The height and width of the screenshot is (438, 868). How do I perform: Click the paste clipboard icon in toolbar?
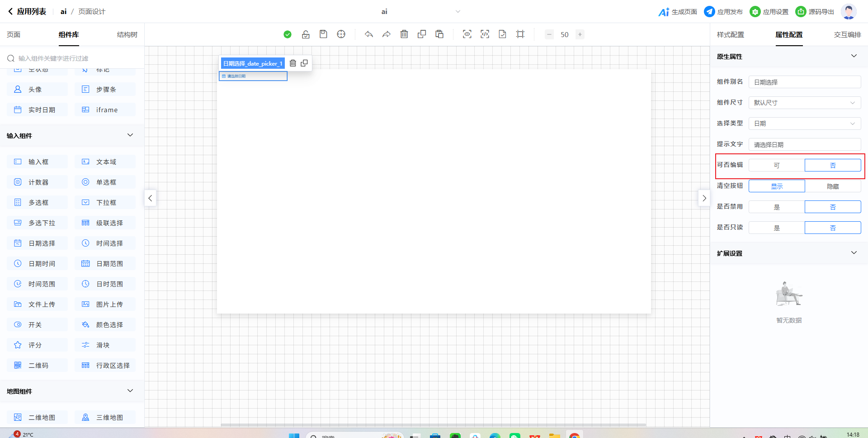pos(439,34)
